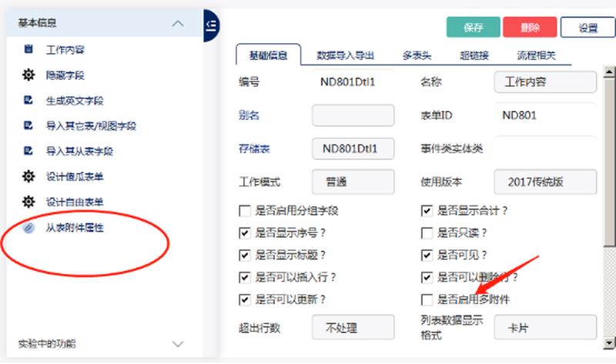Click the 别名 label link

tap(249, 115)
